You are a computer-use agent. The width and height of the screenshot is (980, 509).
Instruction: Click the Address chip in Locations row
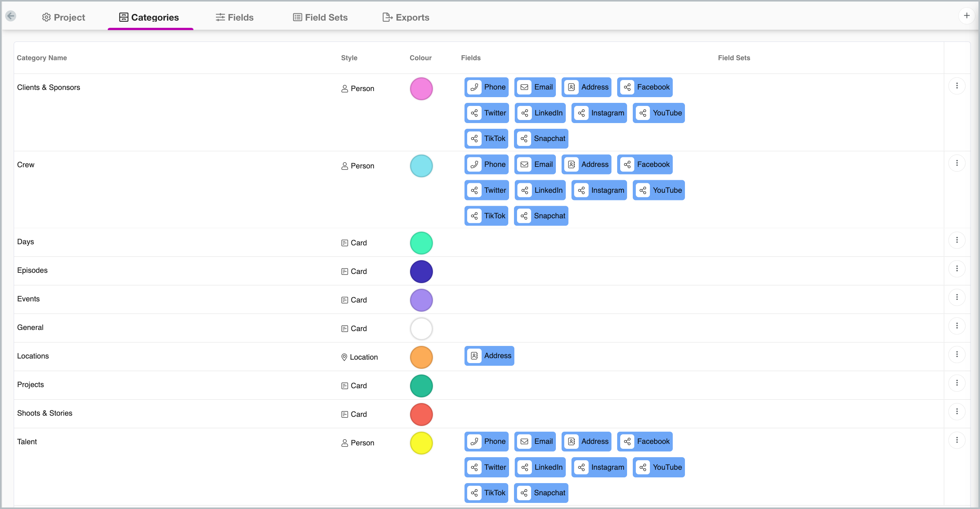(x=489, y=356)
